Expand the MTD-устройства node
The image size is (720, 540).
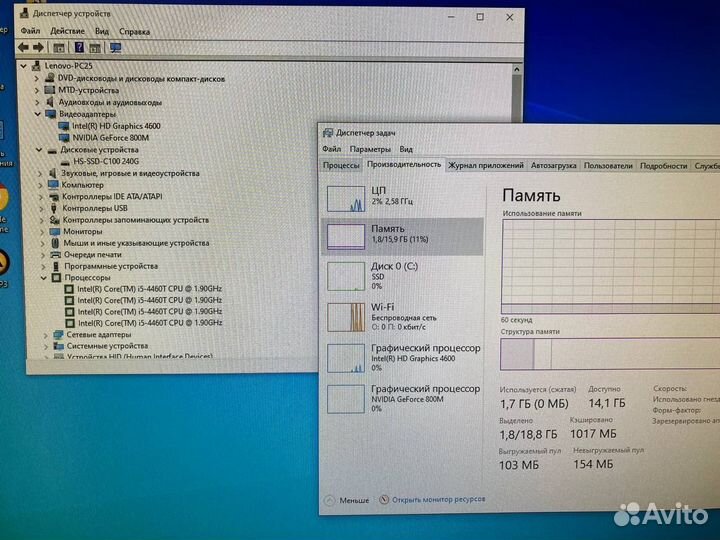click(37, 90)
